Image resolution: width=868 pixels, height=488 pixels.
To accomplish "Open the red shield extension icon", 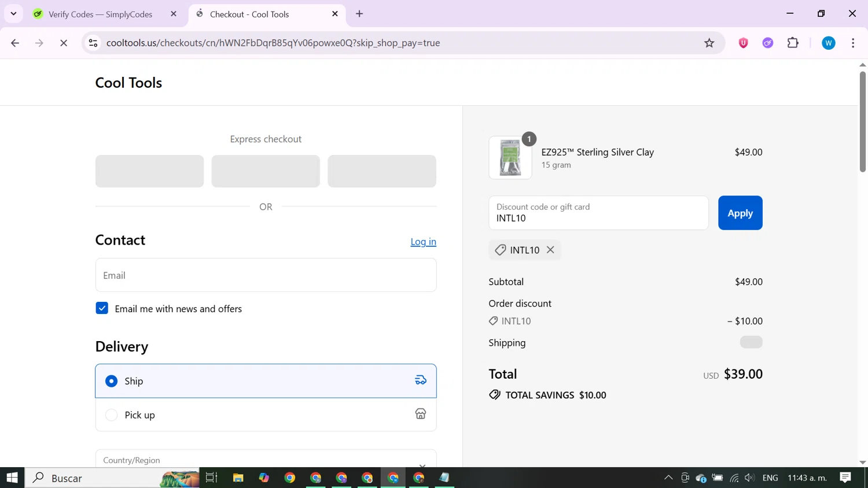I will tap(744, 43).
